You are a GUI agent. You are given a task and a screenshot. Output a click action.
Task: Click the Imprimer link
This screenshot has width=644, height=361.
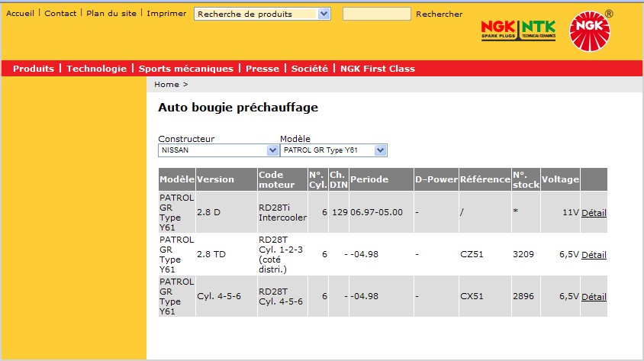click(166, 13)
